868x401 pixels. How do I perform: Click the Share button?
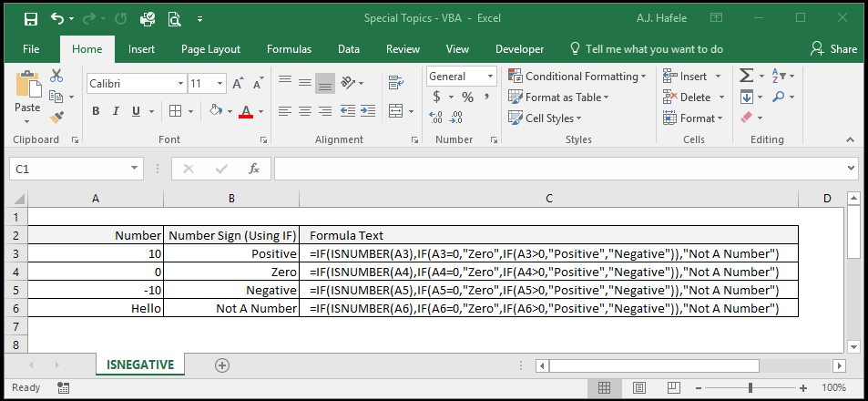click(x=833, y=48)
